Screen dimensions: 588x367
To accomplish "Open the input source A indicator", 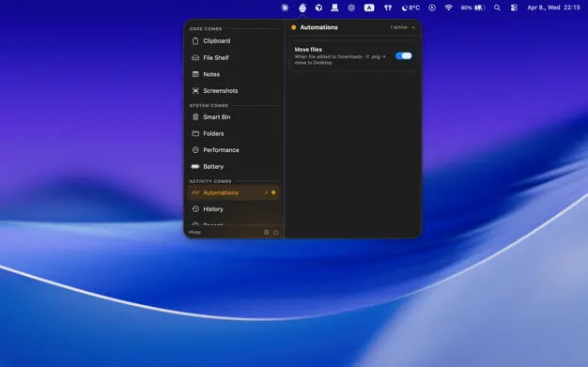I will click(369, 8).
